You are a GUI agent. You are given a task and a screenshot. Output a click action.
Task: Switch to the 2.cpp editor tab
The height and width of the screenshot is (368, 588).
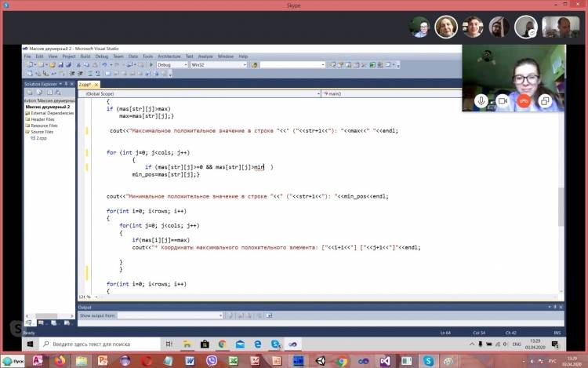click(x=85, y=85)
